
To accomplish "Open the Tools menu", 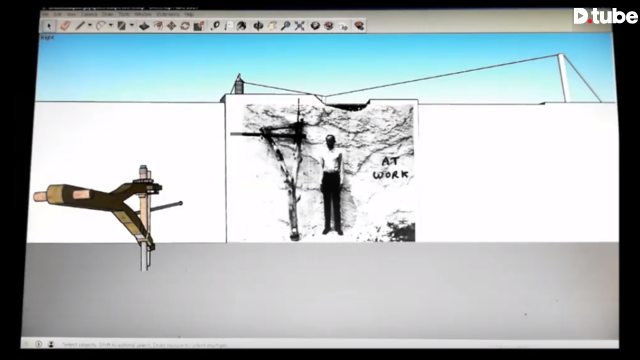I will 124,14.
